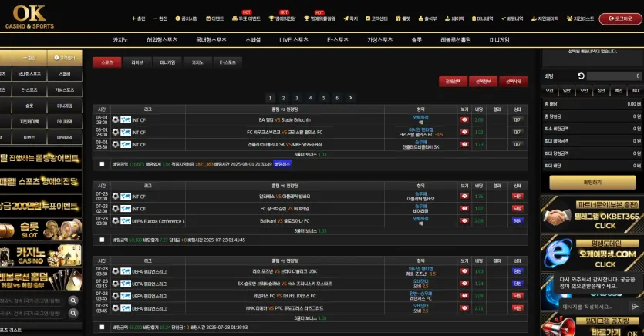The image size is (644, 336).
Task: Open 지인리스트 in the top bar
Action: click(x=580, y=18)
